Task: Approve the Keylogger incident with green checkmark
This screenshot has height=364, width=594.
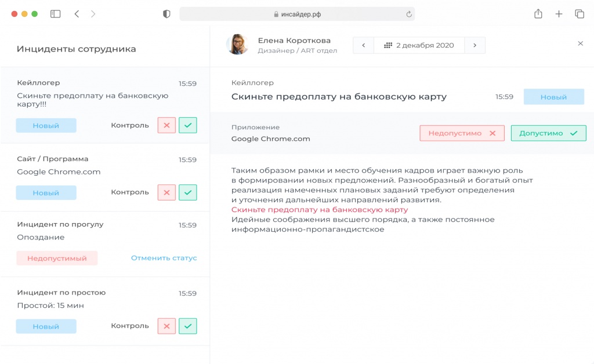Action: coord(187,125)
